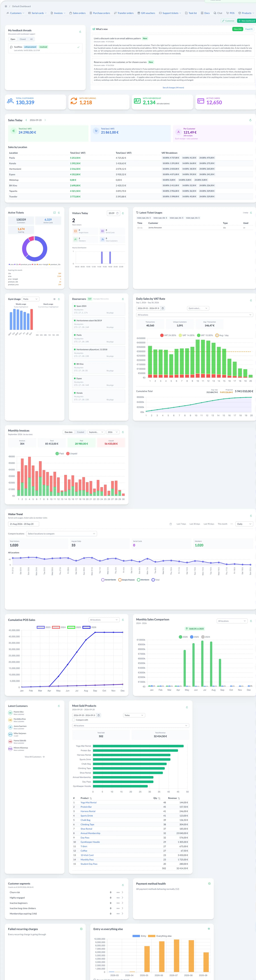Open the Today dropdown in Most Sold Products
256x980 pixels.
134,715
